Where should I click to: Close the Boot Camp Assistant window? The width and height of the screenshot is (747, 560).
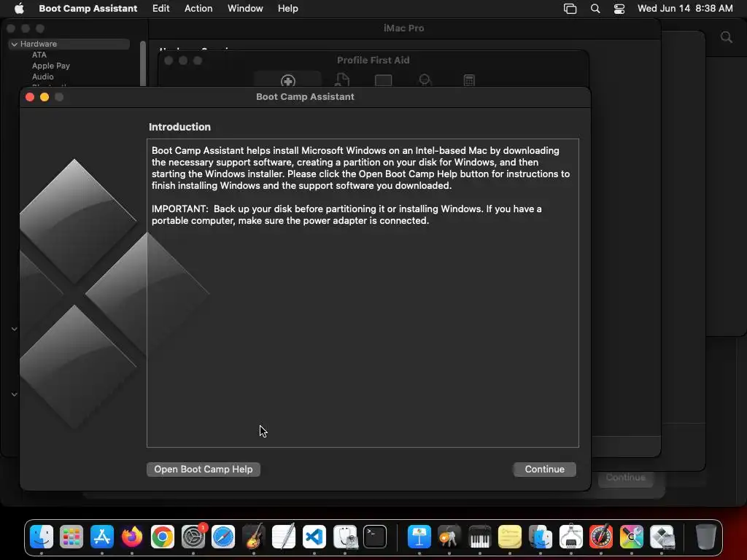pyautogui.click(x=30, y=97)
